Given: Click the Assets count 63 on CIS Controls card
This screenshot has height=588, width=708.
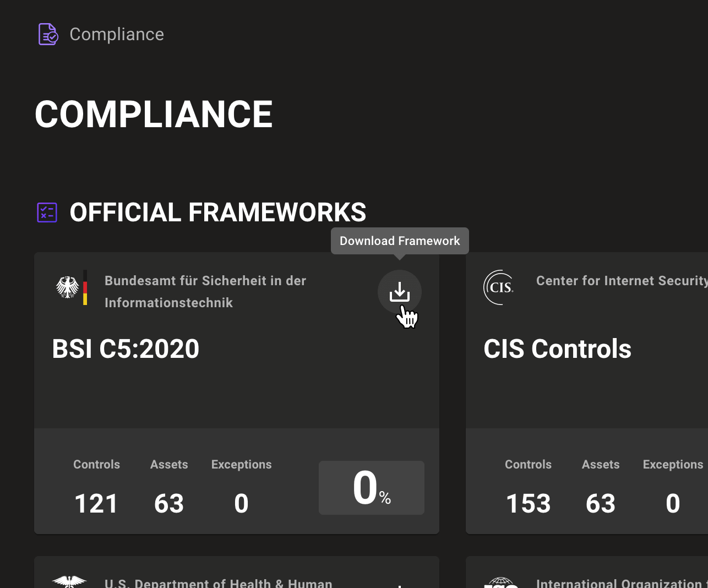Looking at the screenshot, I should [601, 503].
